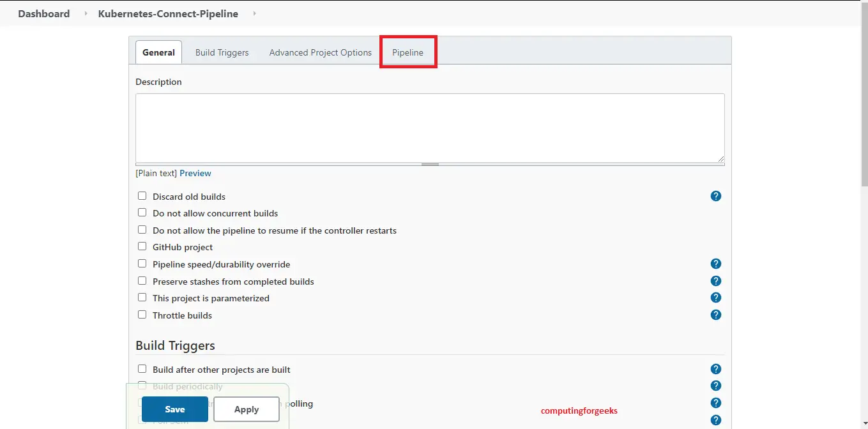The width and height of the screenshot is (868, 429).
Task: Expand the Dashboard breadcrumb arrow
Action: click(86, 13)
